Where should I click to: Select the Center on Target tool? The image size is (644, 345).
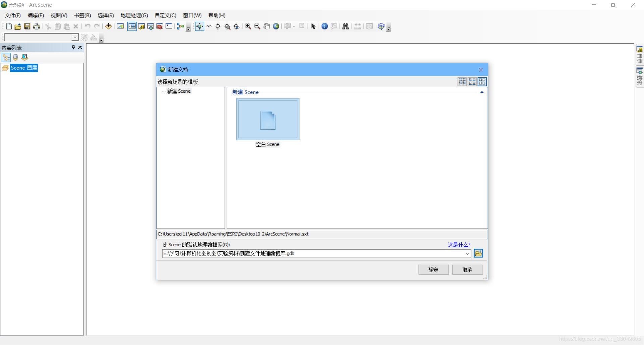click(218, 26)
